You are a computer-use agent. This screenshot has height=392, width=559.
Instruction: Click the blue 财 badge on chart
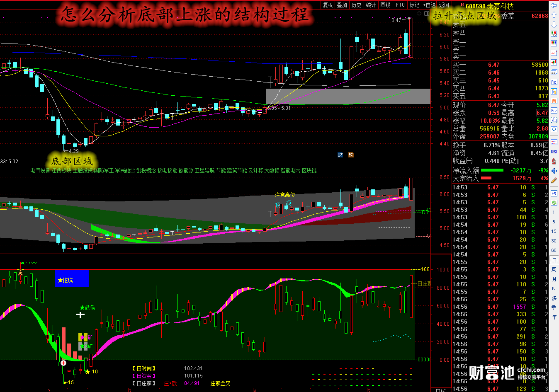tap(340, 155)
